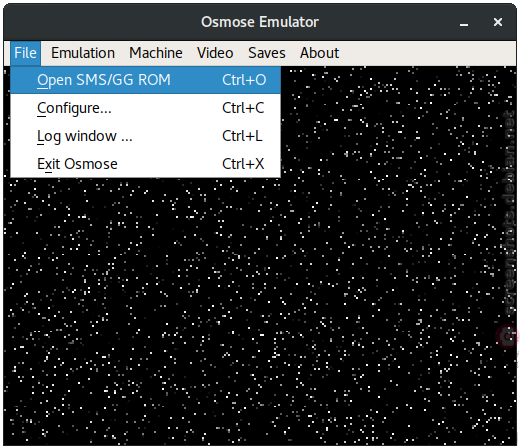Click the Ctrl+L shortcut beside Log window
Viewport: 520px width, 448px height.
point(242,136)
